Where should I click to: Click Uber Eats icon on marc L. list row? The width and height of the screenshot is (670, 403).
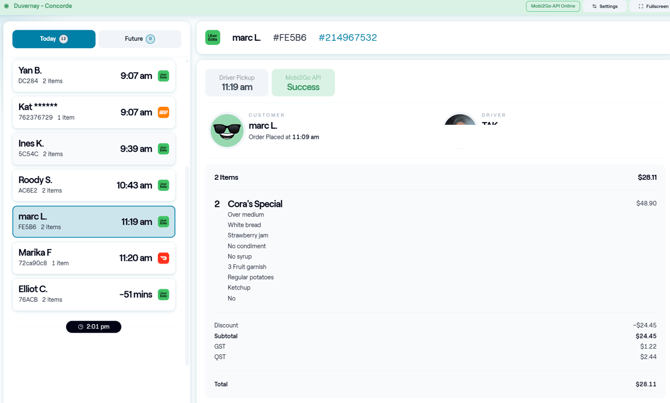tap(164, 222)
